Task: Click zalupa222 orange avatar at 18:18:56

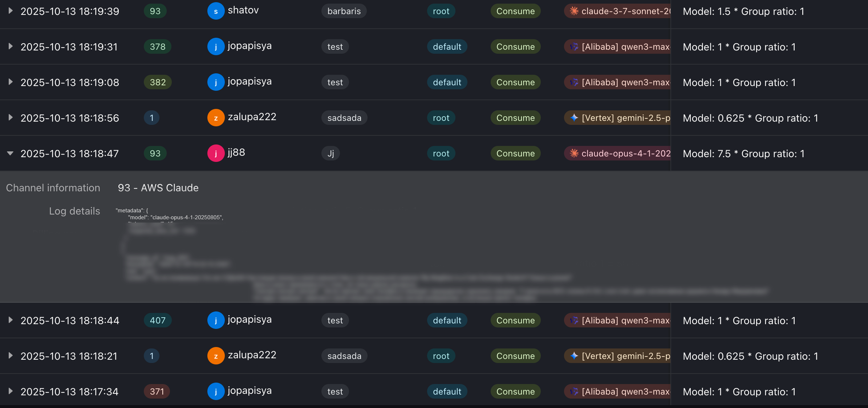Action: (216, 118)
